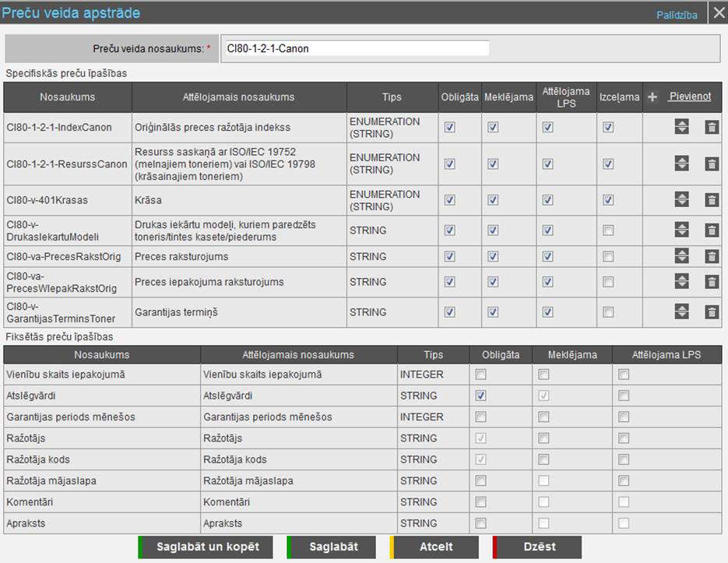The width and height of the screenshot is (728, 563).
Task: Open the Palīdzība help link
Action: (x=677, y=15)
